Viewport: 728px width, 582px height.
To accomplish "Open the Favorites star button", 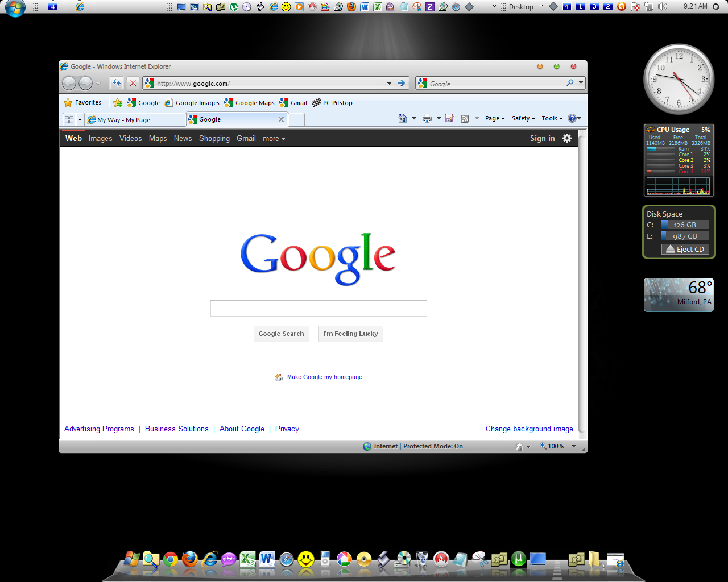I will coord(82,102).
